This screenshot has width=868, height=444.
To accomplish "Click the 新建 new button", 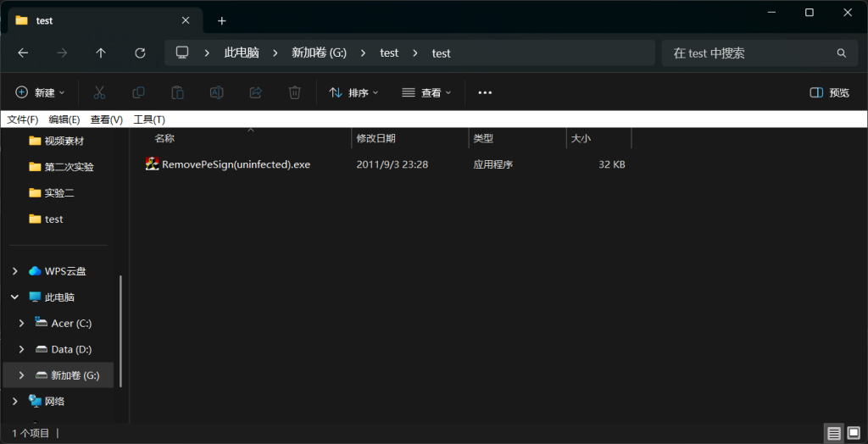I will click(x=41, y=92).
